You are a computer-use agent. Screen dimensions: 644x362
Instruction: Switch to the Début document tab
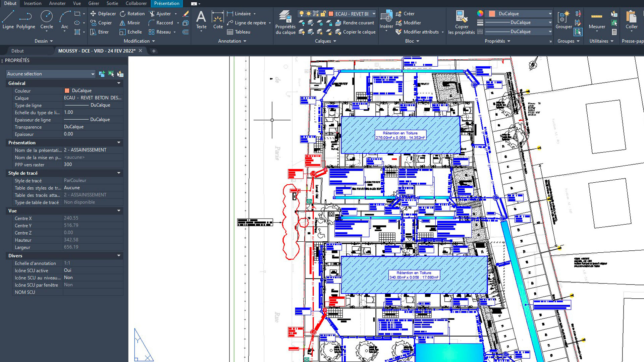17,51
